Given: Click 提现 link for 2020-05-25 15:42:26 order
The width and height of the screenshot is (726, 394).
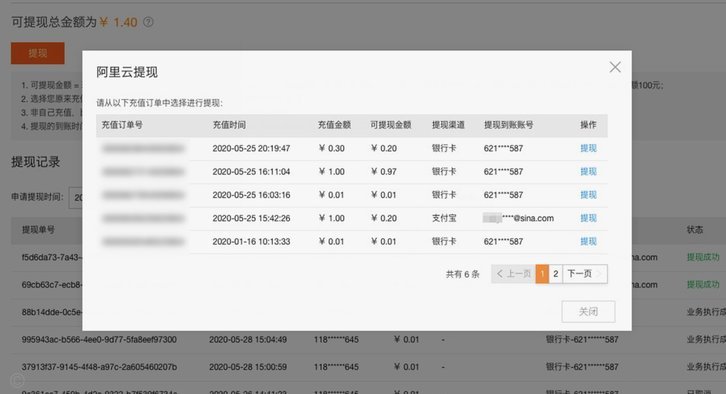Looking at the screenshot, I should pos(588,218).
